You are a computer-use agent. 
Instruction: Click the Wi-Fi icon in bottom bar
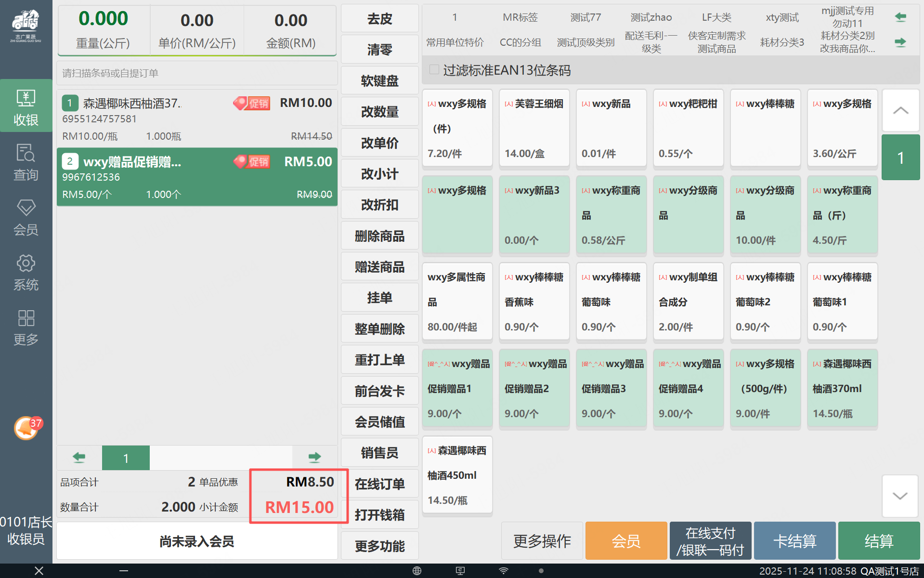pyautogui.click(x=504, y=571)
